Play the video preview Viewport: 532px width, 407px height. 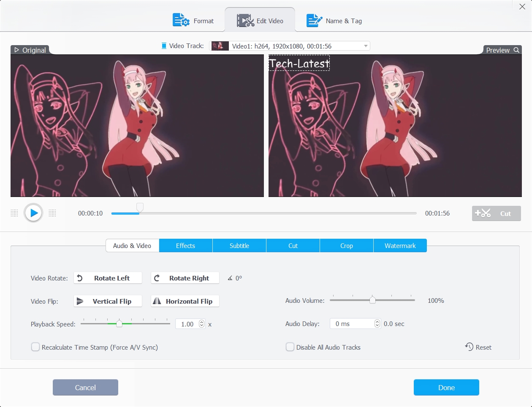point(33,213)
